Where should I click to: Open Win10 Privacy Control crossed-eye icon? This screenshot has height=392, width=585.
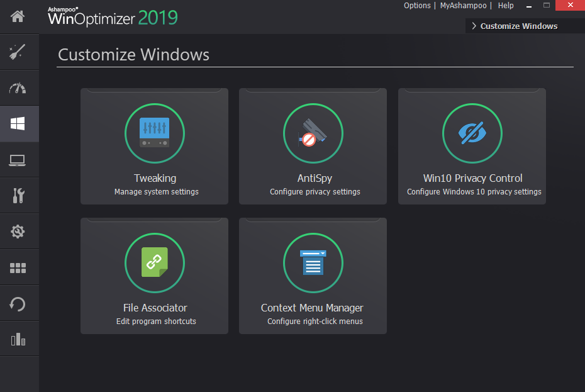(x=472, y=133)
